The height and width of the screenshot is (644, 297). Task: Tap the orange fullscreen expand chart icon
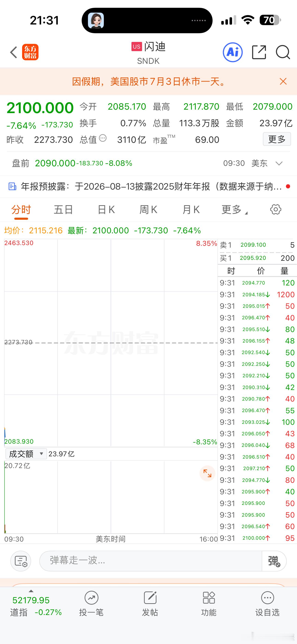tap(207, 473)
